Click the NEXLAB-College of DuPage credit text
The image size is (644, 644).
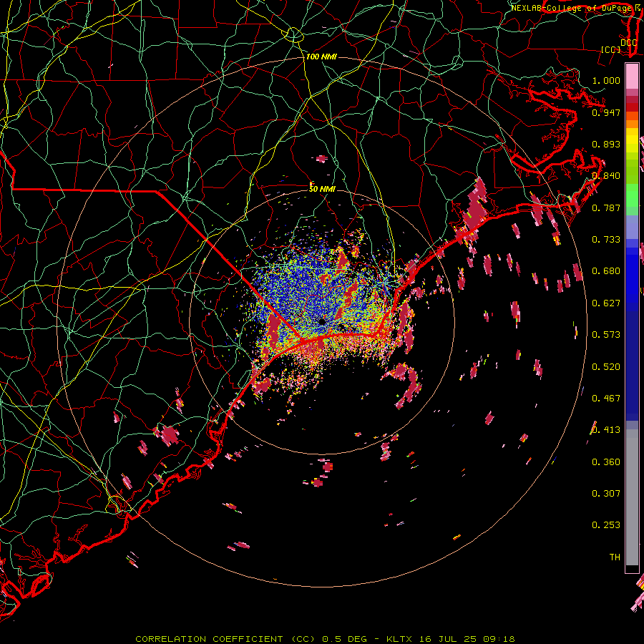572,8
